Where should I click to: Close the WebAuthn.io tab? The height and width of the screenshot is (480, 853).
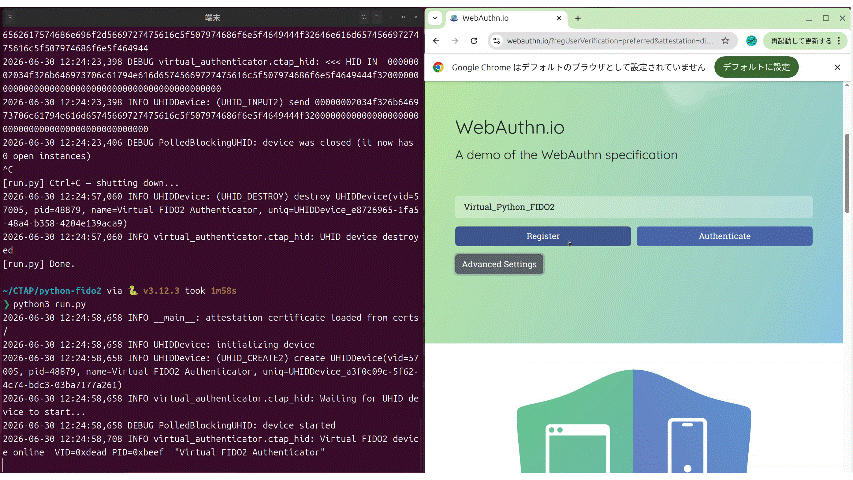(559, 18)
